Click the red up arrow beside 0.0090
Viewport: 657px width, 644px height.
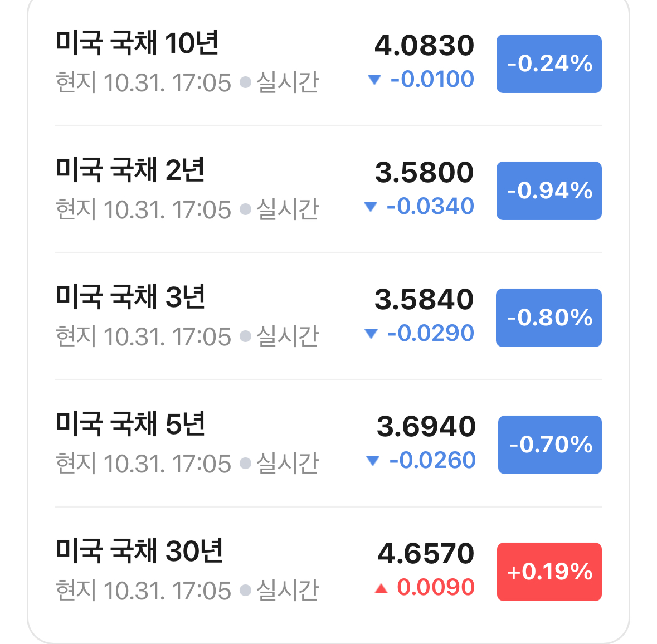pos(381,588)
